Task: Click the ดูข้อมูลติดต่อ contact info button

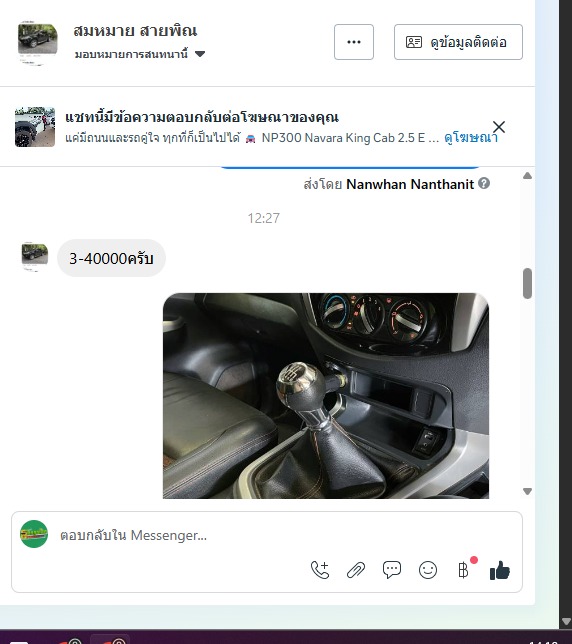Action: (458, 42)
